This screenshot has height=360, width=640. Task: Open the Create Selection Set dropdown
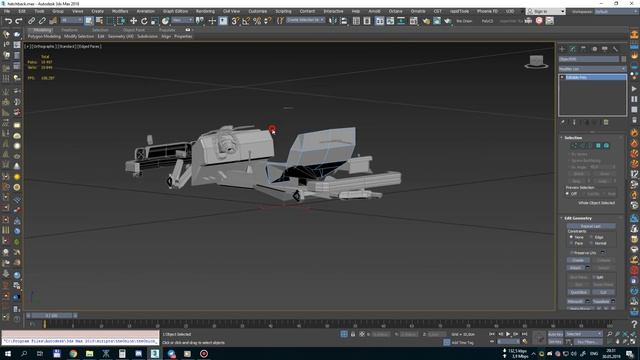point(305,20)
